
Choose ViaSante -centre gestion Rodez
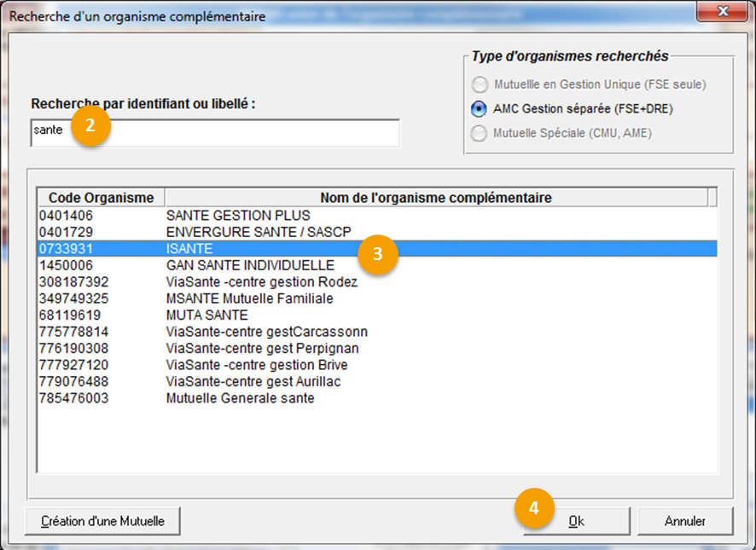coord(261,281)
